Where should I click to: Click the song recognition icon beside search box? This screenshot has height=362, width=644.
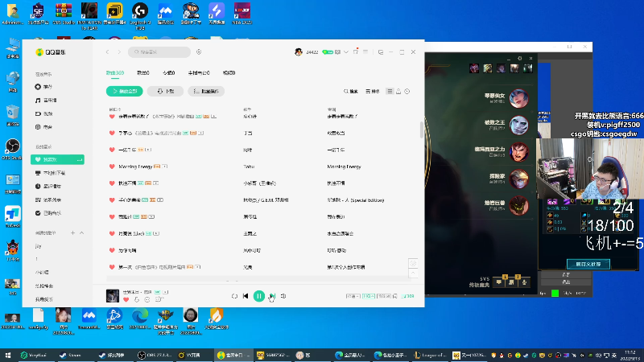(x=199, y=52)
